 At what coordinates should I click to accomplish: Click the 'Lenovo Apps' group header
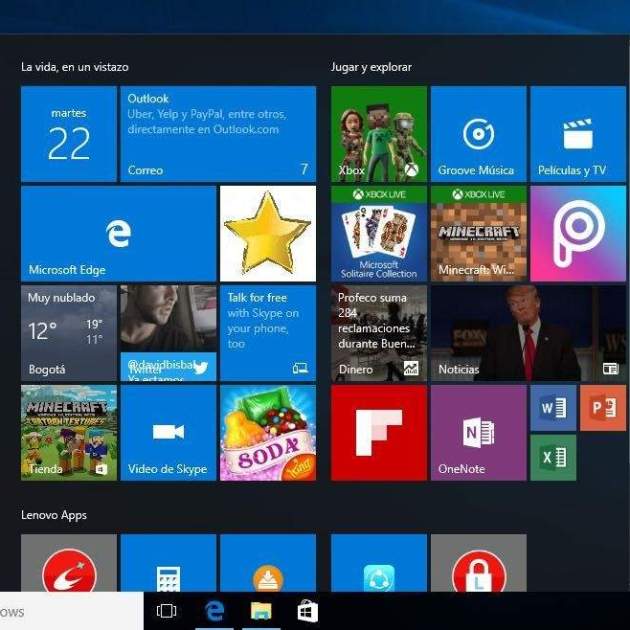(54, 515)
